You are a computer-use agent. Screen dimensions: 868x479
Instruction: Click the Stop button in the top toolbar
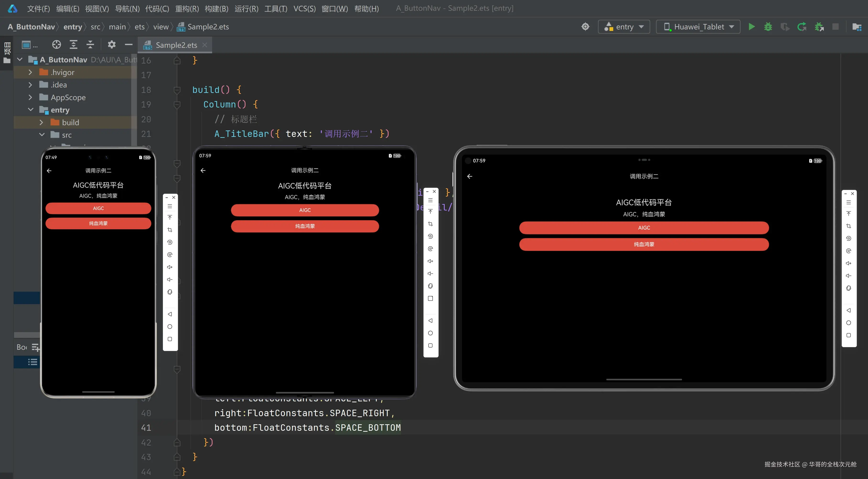835,27
